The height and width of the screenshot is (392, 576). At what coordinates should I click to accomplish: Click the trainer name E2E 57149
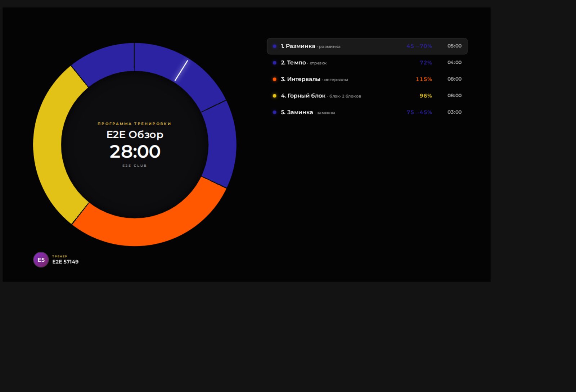pos(66,262)
